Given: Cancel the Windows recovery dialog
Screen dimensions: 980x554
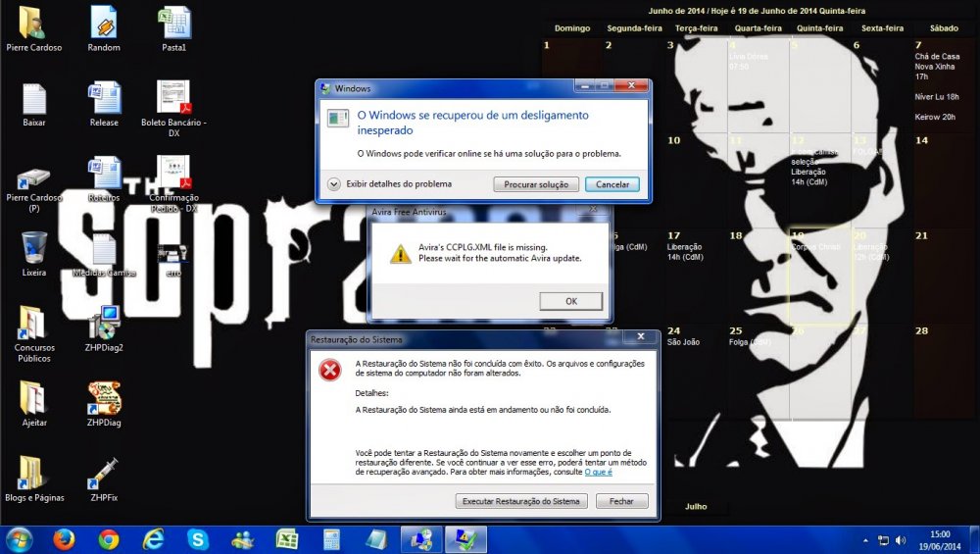Looking at the screenshot, I should pos(612,184).
